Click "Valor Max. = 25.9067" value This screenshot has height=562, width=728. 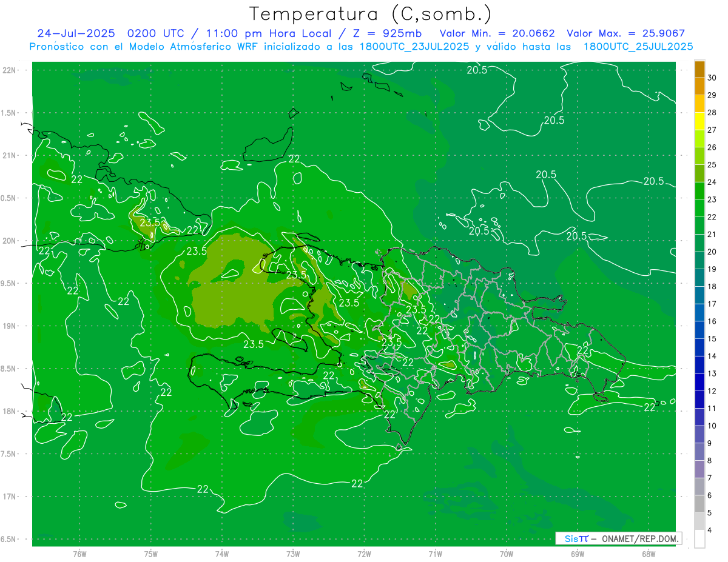[x=626, y=33]
